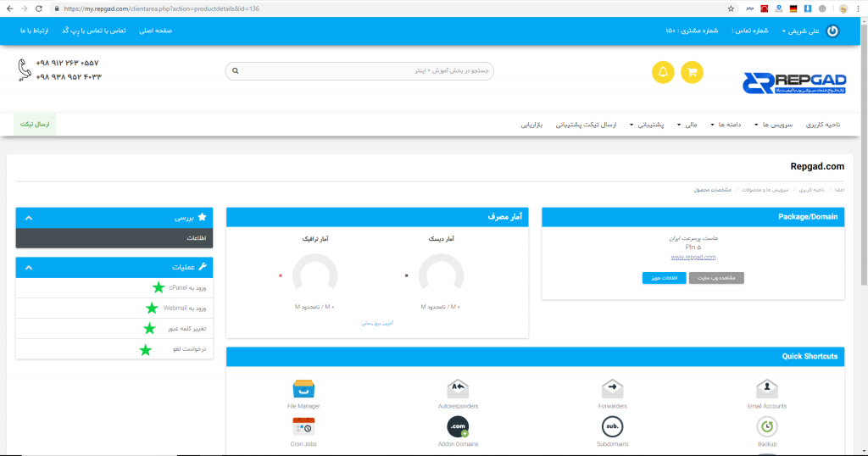Open the ناحیه کاربری menu item

pos(822,125)
